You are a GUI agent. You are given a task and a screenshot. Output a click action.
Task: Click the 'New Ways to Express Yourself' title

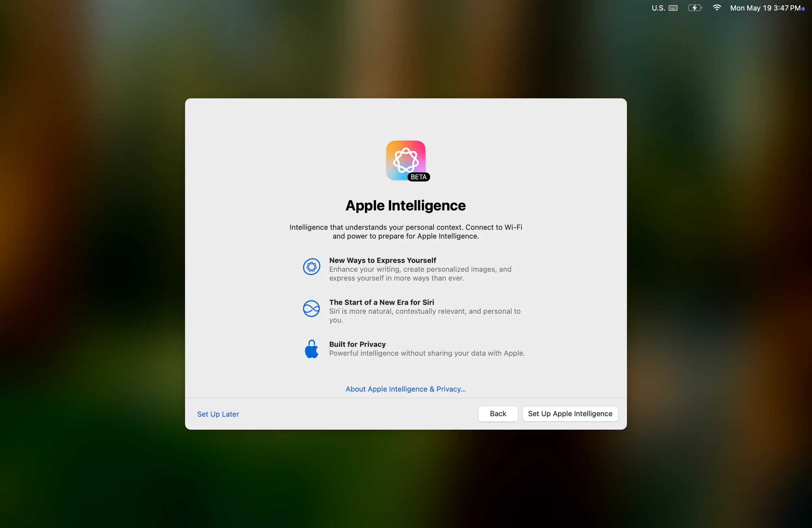(x=382, y=260)
